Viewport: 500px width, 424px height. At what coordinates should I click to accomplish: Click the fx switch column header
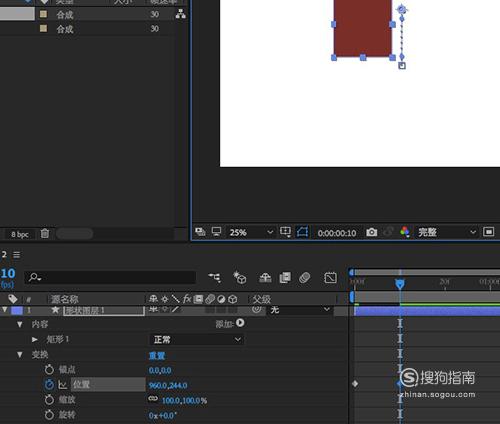tap(187, 299)
